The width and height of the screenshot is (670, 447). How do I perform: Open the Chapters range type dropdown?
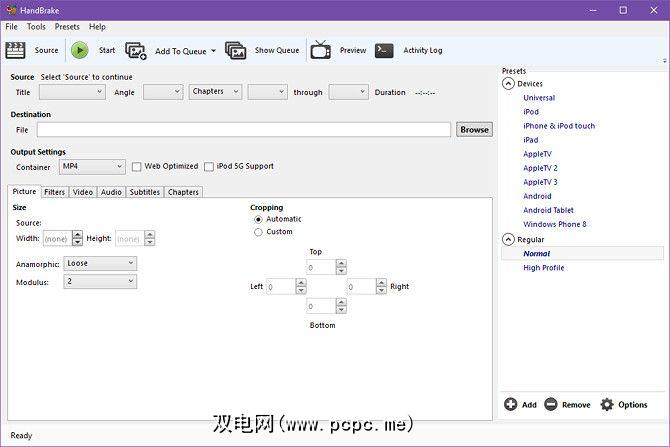215,91
